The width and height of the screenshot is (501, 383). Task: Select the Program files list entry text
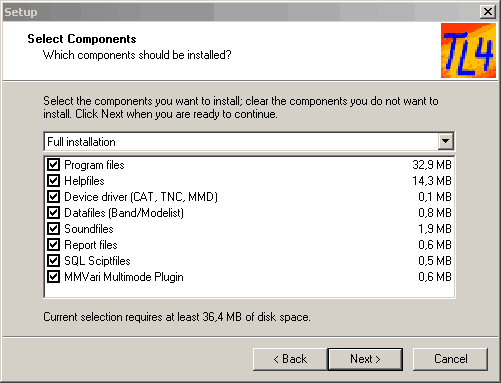94,165
